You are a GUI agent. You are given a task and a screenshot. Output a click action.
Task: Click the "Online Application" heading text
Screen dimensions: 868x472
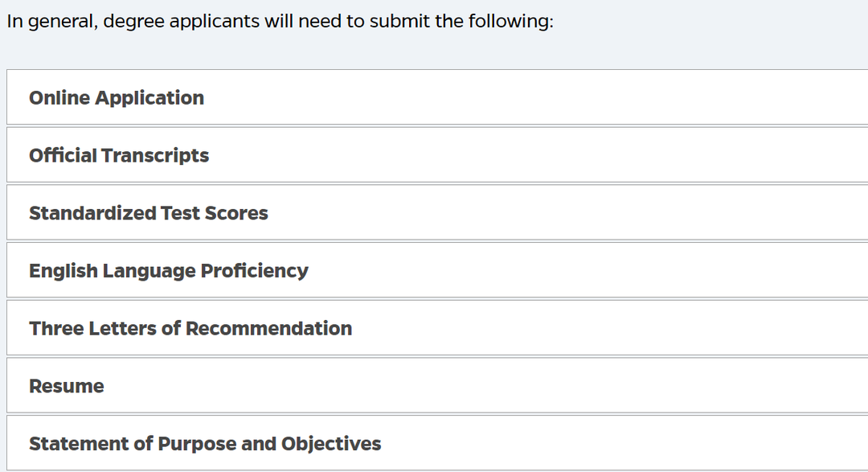(117, 97)
